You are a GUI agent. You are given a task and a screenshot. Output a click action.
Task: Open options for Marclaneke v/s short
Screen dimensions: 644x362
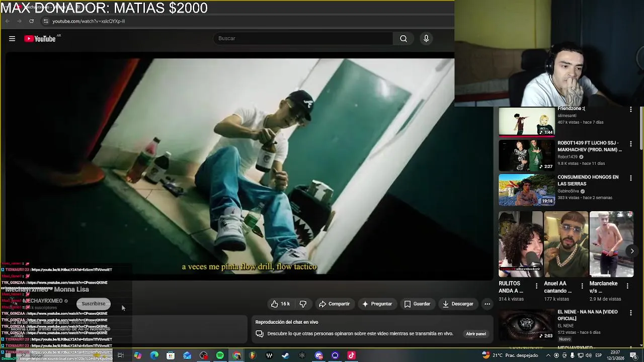(x=627, y=286)
